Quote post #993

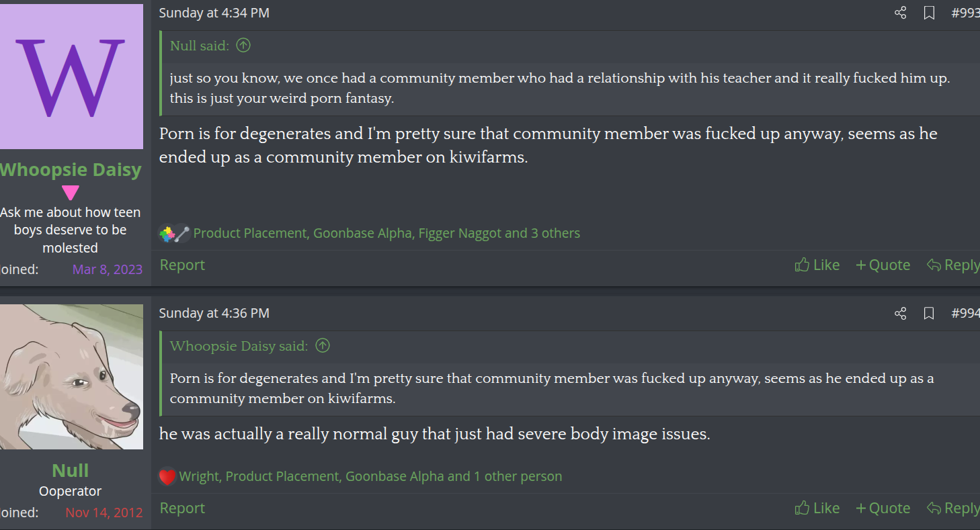click(x=883, y=265)
